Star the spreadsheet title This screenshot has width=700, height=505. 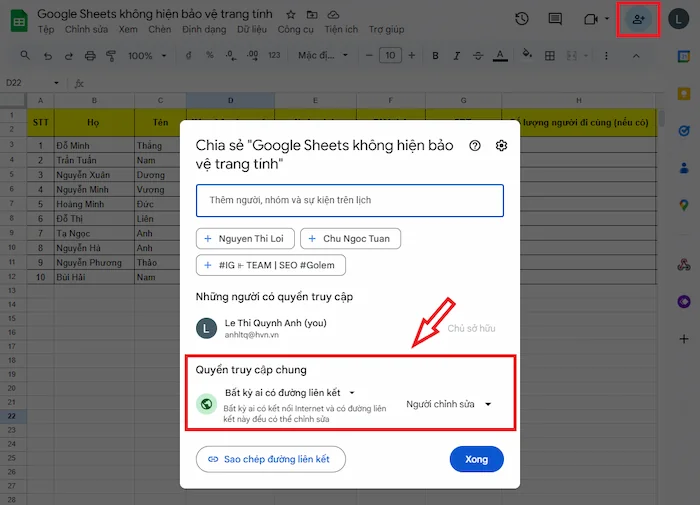[290, 15]
